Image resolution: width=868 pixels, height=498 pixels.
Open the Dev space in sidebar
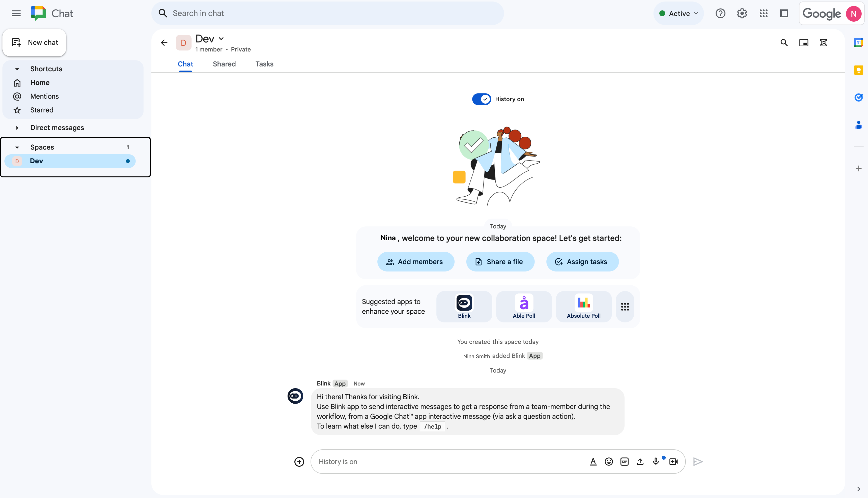pos(70,161)
